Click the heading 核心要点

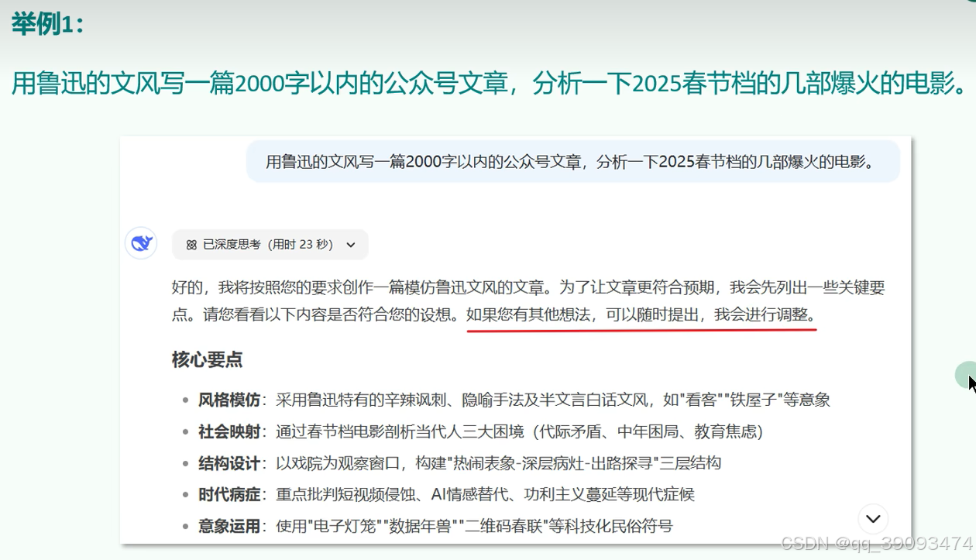pyautogui.click(x=207, y=359)
